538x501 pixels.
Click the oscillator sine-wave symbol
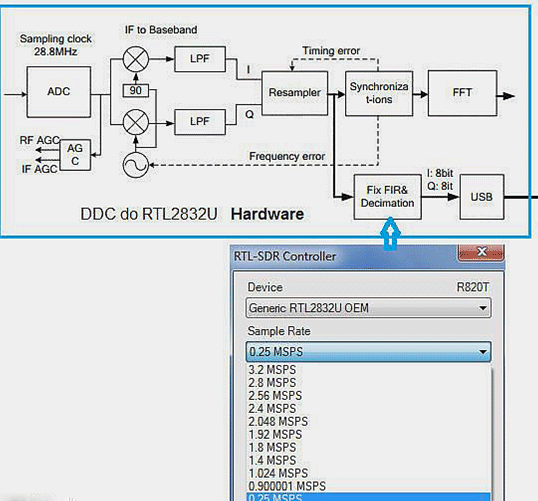[136, 165]
